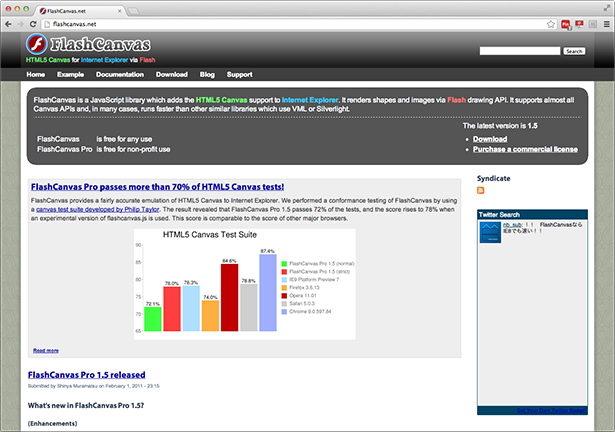Bookmark page with the star icon
The image size is (615, 432).
551,24
